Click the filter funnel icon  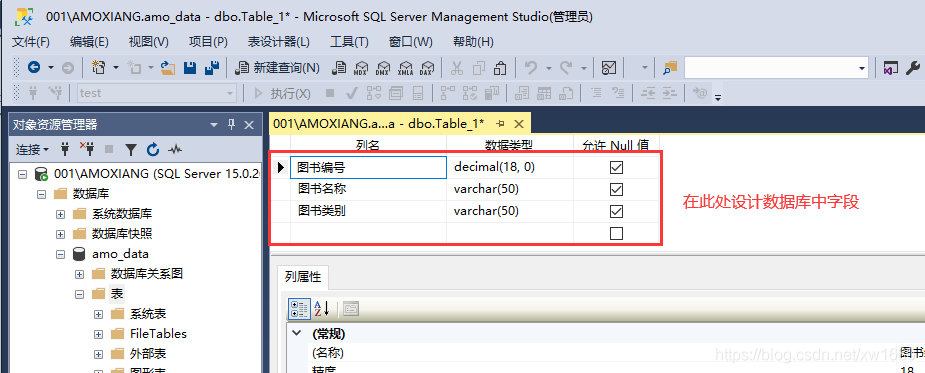132,150
